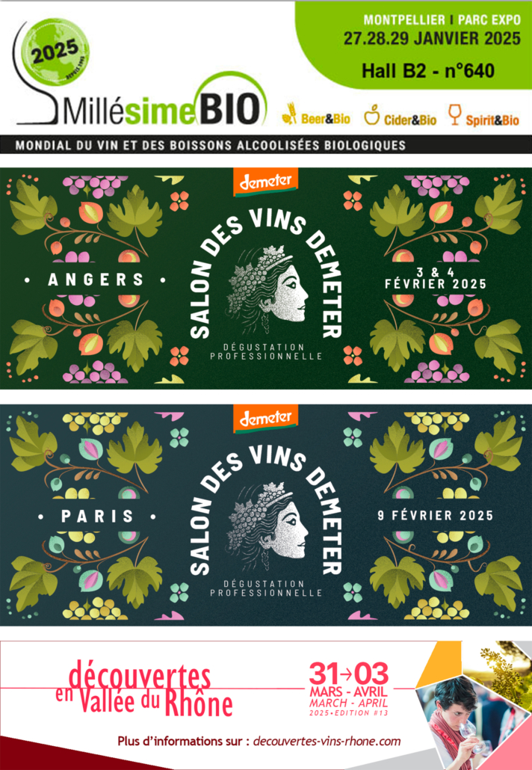Click the Spirit&Bio glass icon
This screenshot has width=532, height=770.
(x=455, y=114)
